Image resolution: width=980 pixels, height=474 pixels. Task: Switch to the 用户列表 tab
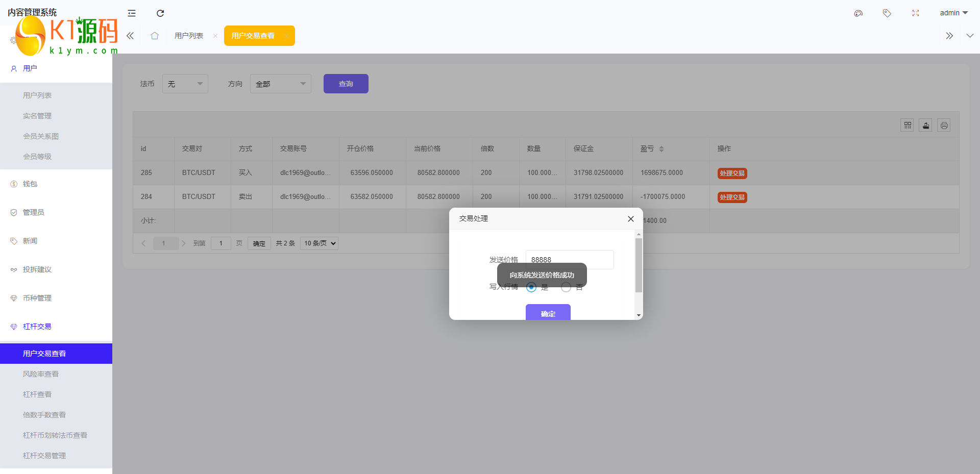(189, 36)
